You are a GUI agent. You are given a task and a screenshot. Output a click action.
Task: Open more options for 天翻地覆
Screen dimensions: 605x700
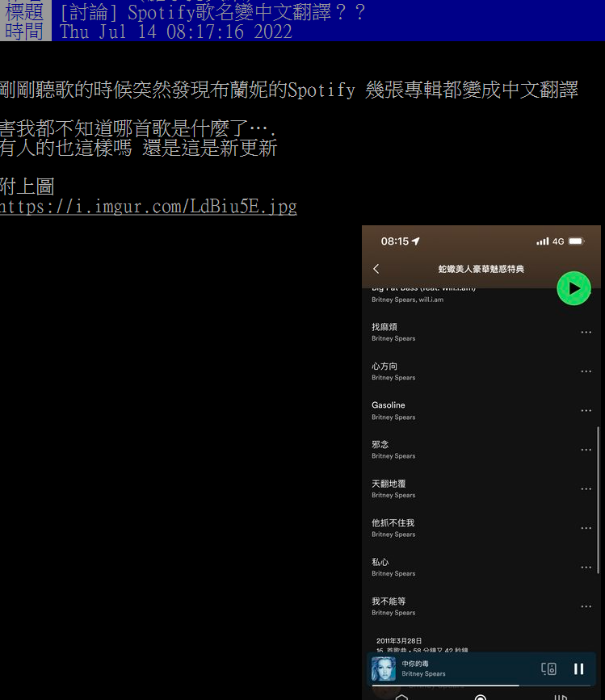pos(586,488)
